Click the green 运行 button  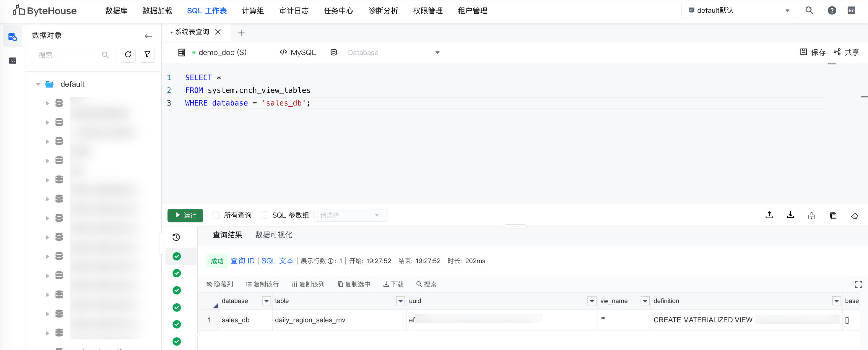(185, 215)
